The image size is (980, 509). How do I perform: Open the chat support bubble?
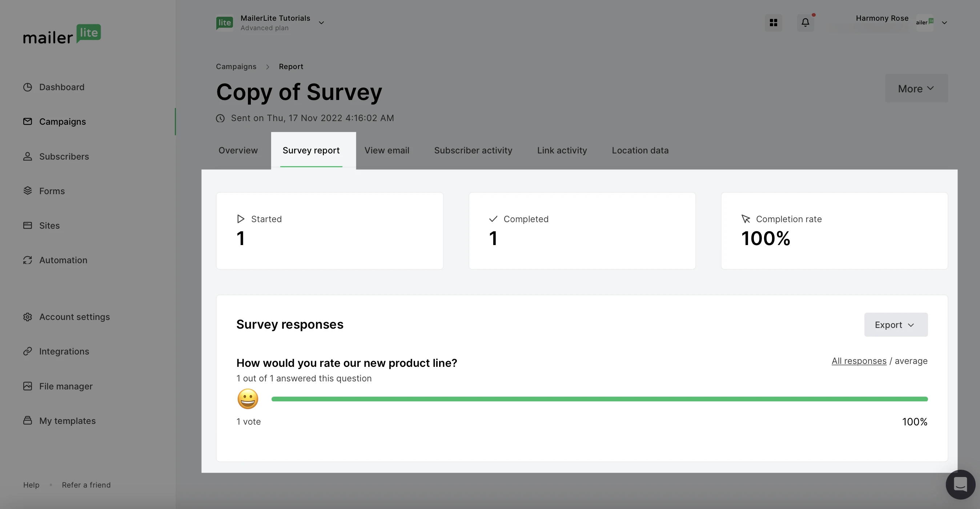pos(960,484)
